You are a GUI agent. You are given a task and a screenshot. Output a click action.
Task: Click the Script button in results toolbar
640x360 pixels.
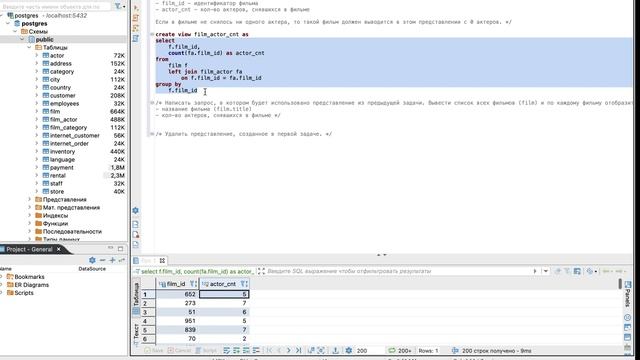click(206, 350)
